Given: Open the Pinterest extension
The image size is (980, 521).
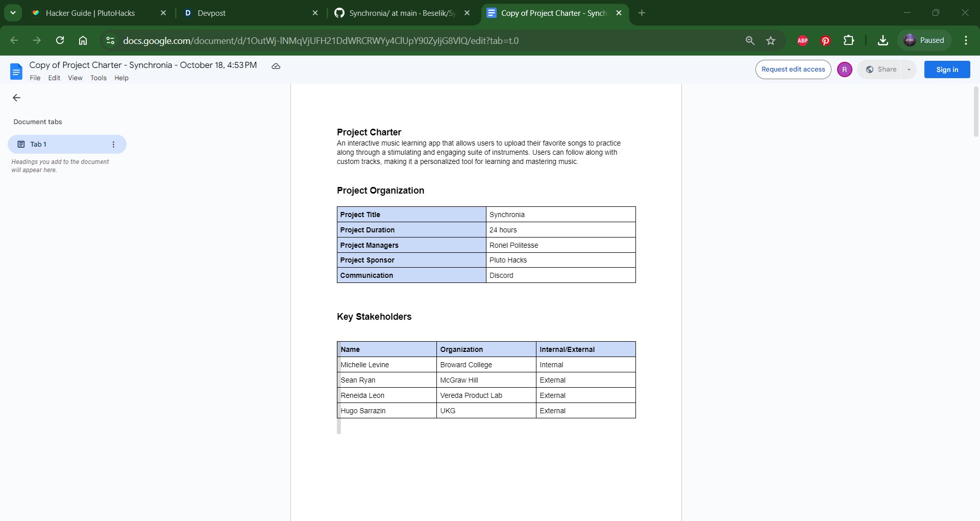Looking at the screenshot, I should [x=825, y=40].
